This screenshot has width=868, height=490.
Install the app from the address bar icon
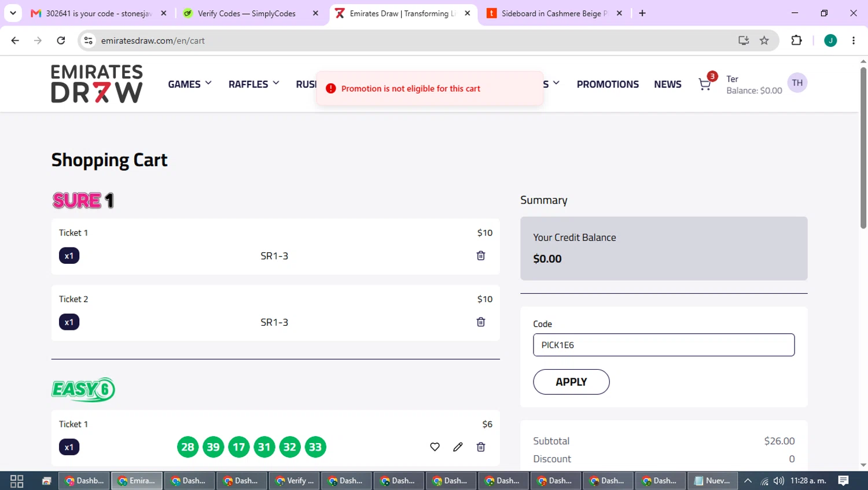pos(744,40)
